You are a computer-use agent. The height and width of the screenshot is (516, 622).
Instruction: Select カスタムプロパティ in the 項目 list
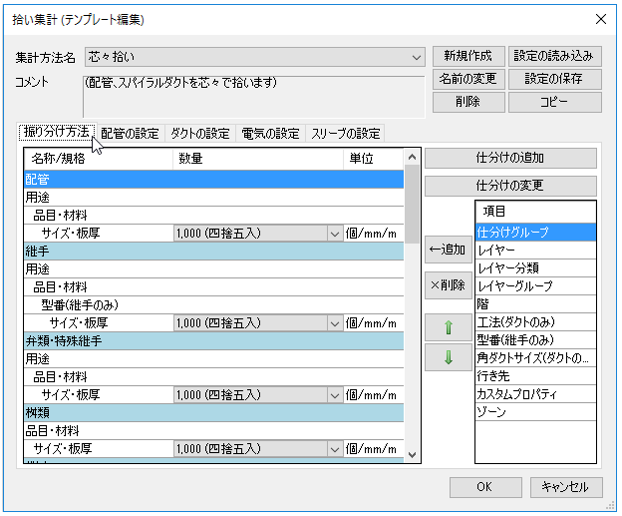coord(536,394)
